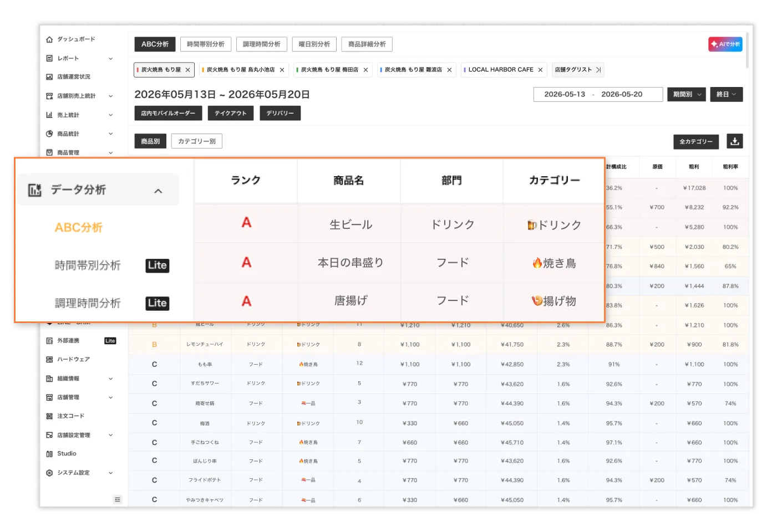Open 調理時間分析 in データ分析 menu

88,303
